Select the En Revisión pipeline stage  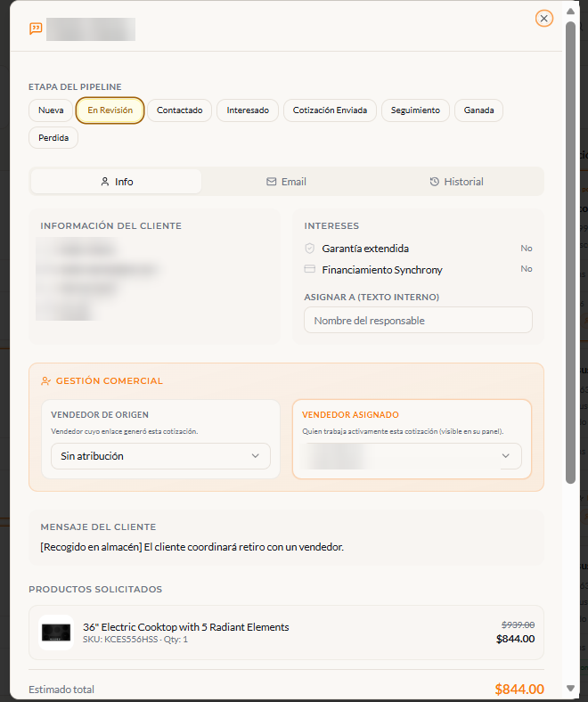(x=110, y=110)
